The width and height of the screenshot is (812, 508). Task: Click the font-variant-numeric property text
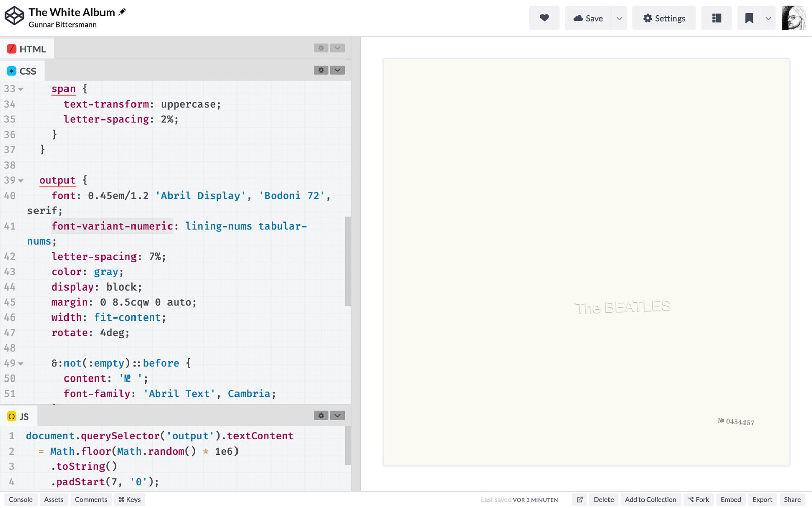112,226
